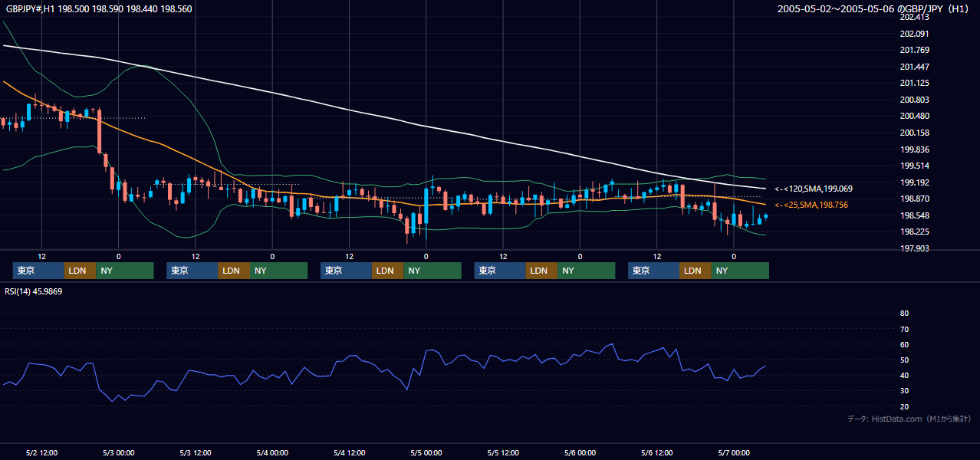Click the 120 SMA label reading 199.069
This screenshot has width=980, height=460.
(814, 189)
